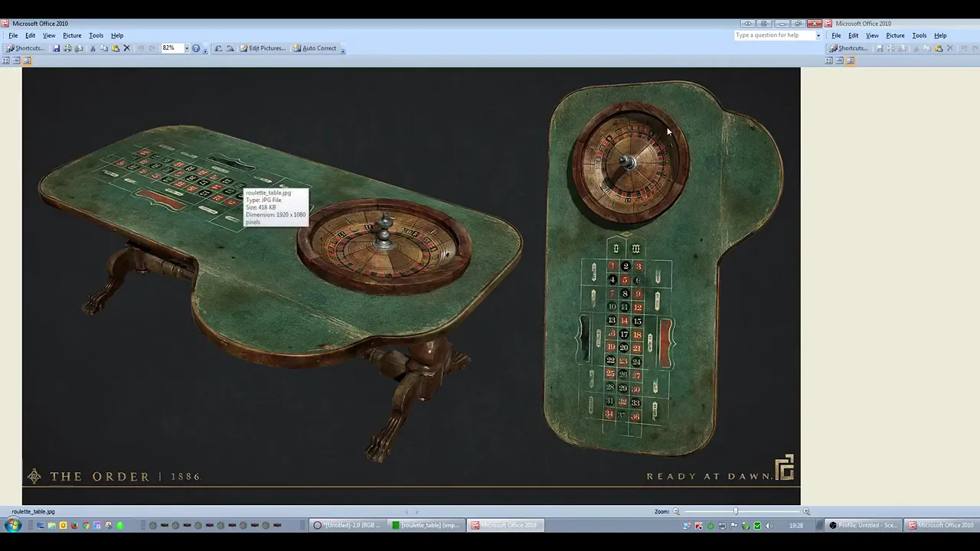Open the Shortcuts pane in the main window
980x551 pixels.
(25, 48)
